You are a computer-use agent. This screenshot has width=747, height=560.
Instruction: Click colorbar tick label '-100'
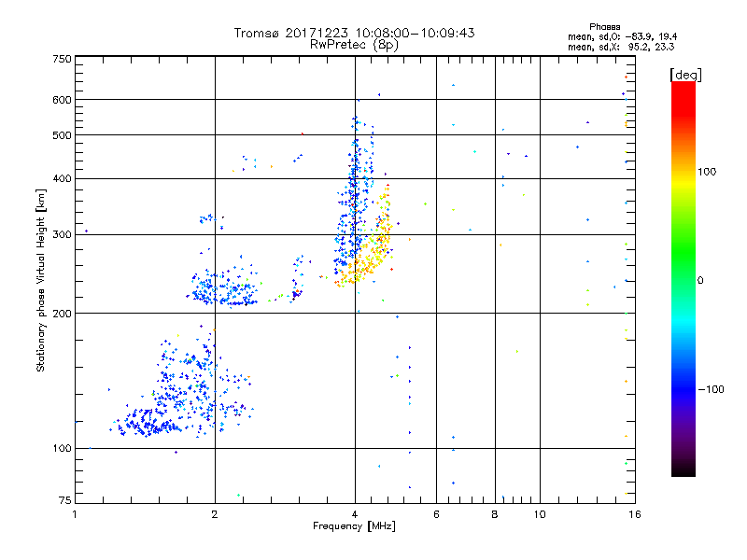712,389
